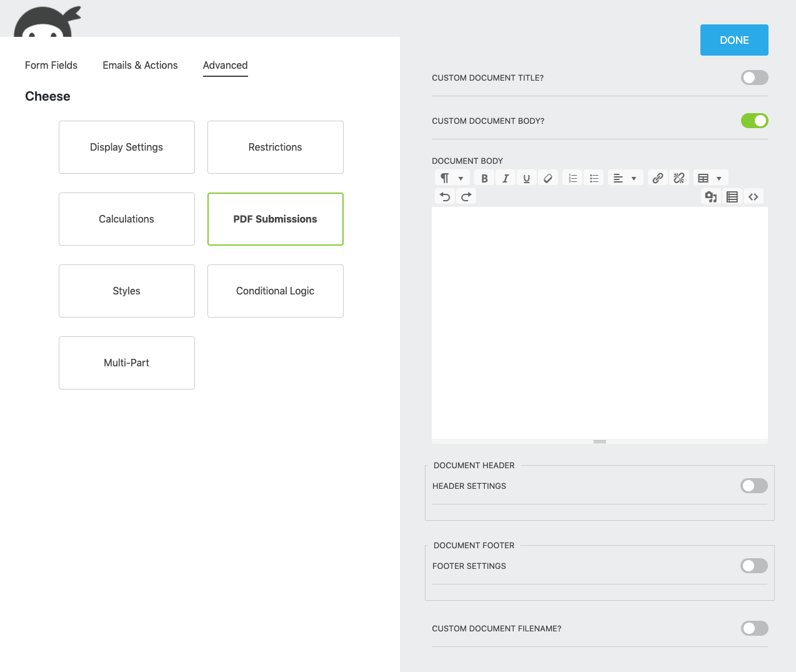Open the Conditional Logic settings

pyautogui.click(x=275, y=291)
